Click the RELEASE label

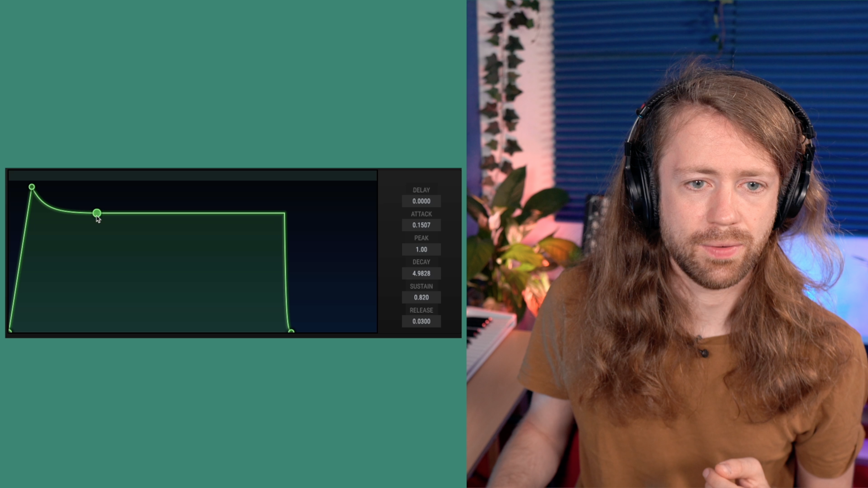(421, 310)
